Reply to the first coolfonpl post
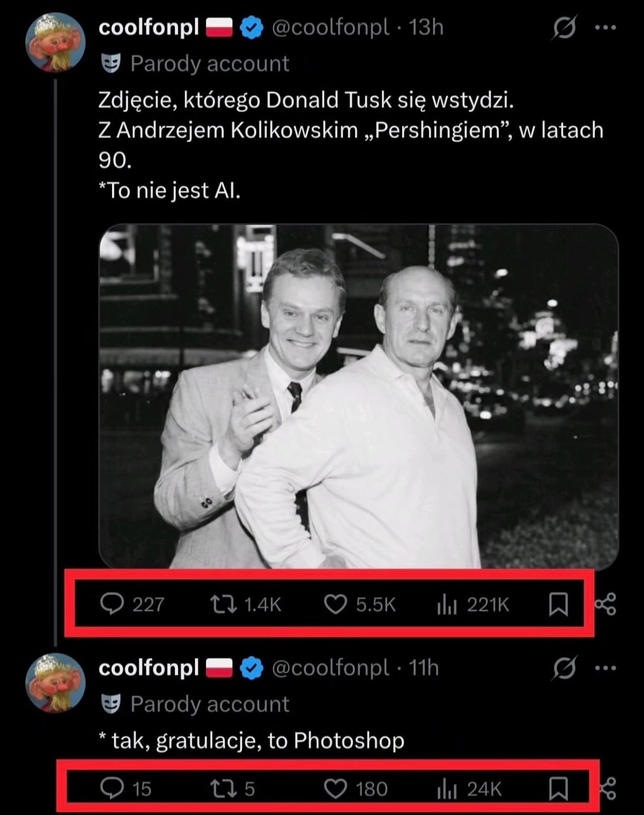This screenshot has height=815, width=644. [x=113, y=604]
